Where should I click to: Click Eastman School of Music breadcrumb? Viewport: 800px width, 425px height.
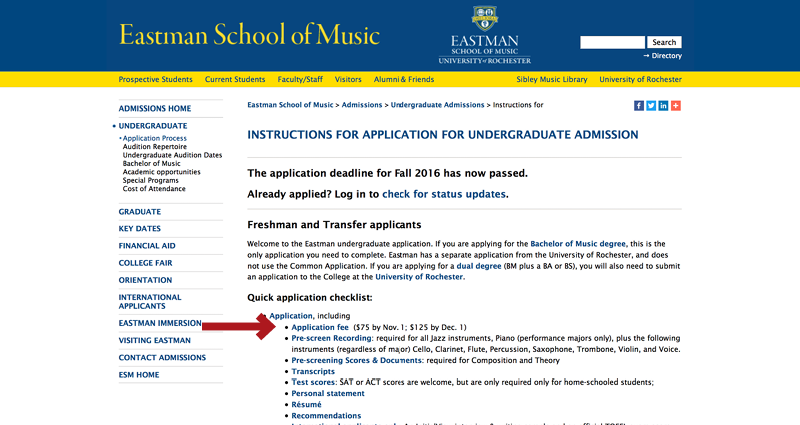(x=290, y=105)
